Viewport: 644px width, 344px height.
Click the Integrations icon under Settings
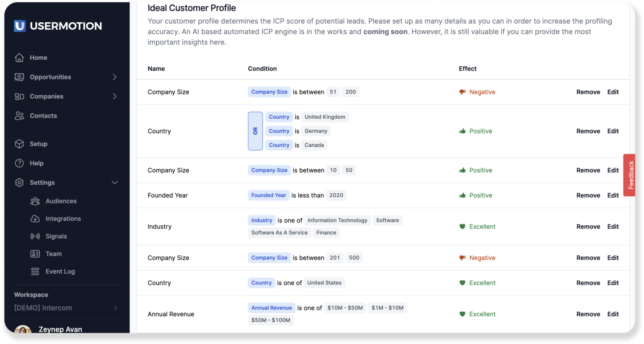tap(35, 218)
